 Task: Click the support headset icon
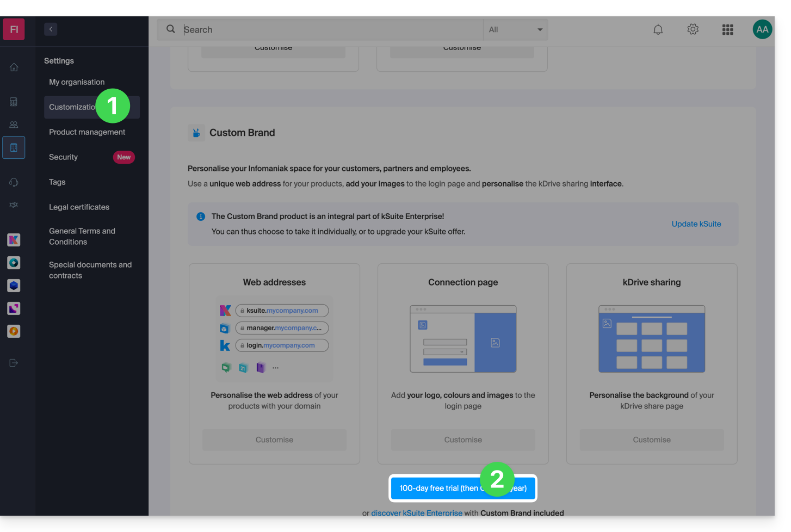pyautogui.click(x=14, y=182)
